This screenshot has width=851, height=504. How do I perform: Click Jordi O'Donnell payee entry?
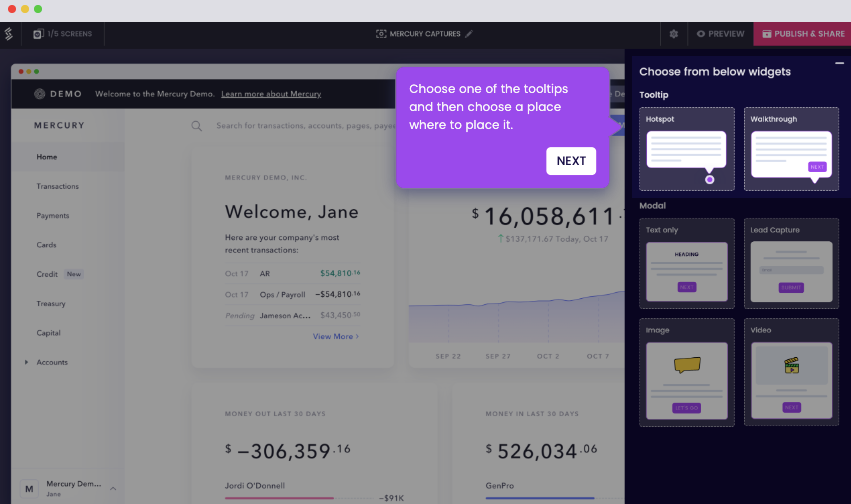[x=255, y=486]
